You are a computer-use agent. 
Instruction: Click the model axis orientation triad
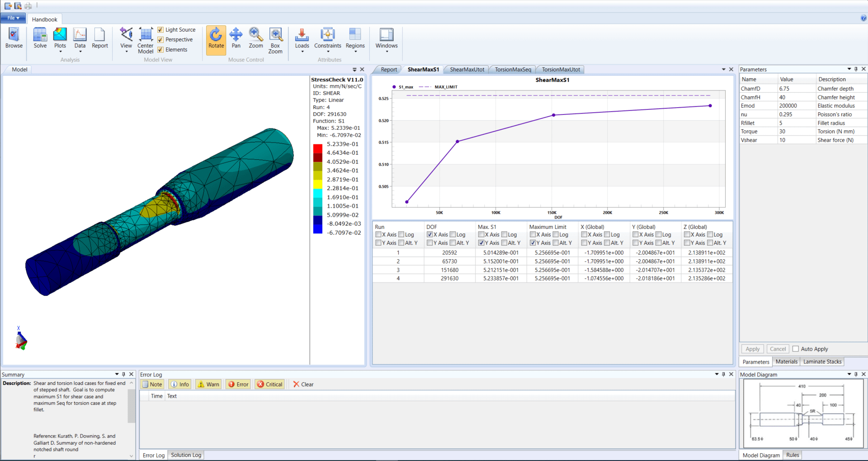(x=21, y=339)
